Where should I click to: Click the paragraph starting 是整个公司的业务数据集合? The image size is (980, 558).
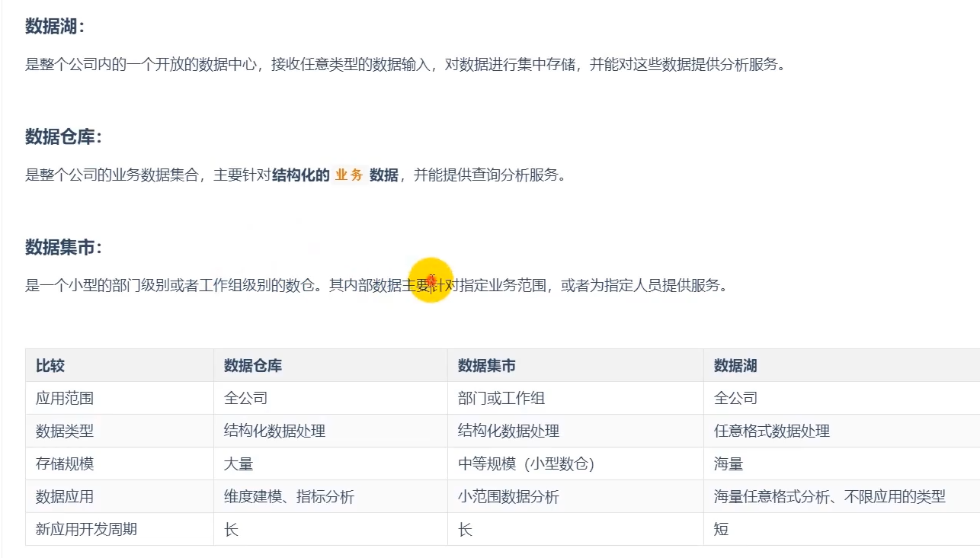(296, 175)
